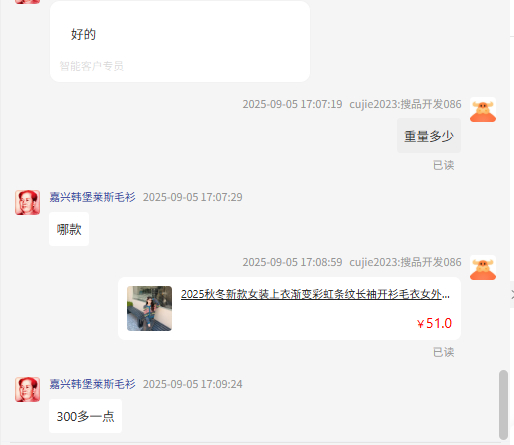Click the orange bull avatar beside 重量多少 message
514x445 pixels.
coord(483,110)
